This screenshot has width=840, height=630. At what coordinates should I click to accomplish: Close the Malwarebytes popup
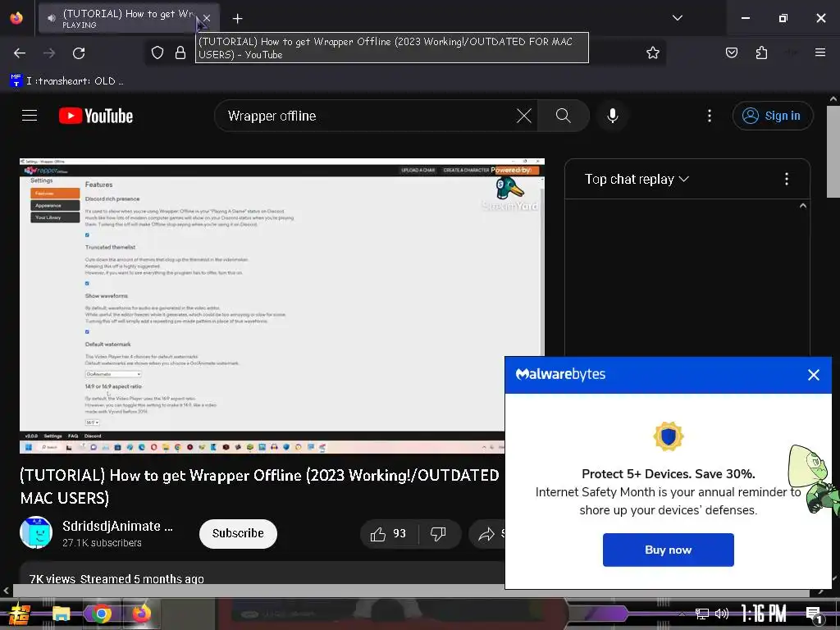click(x=813, y=375)
